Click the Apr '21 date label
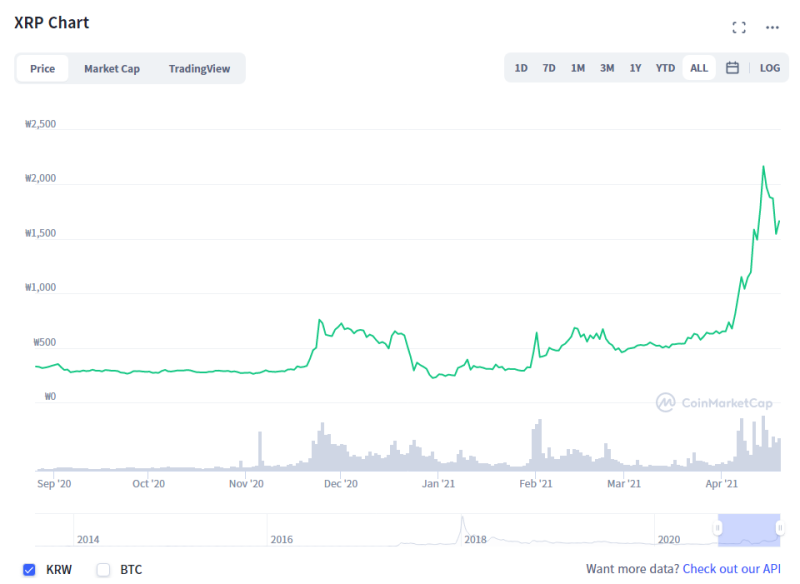The width and height of the screenshot is (800, 584). (x=721, y=484)
